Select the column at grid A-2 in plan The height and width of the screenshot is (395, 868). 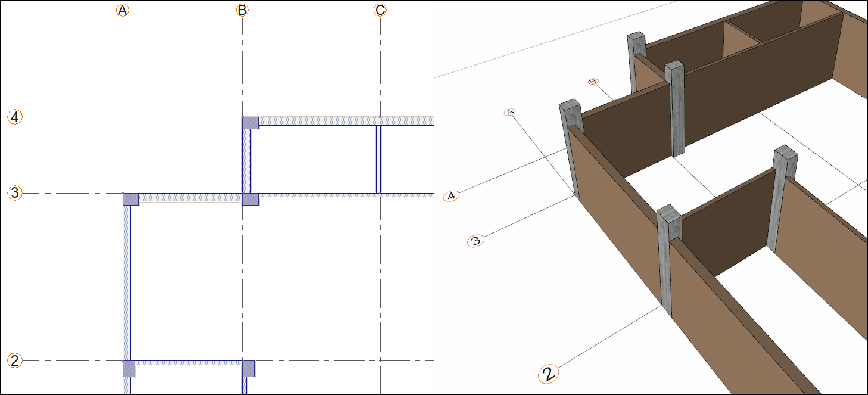click(129, 368)
